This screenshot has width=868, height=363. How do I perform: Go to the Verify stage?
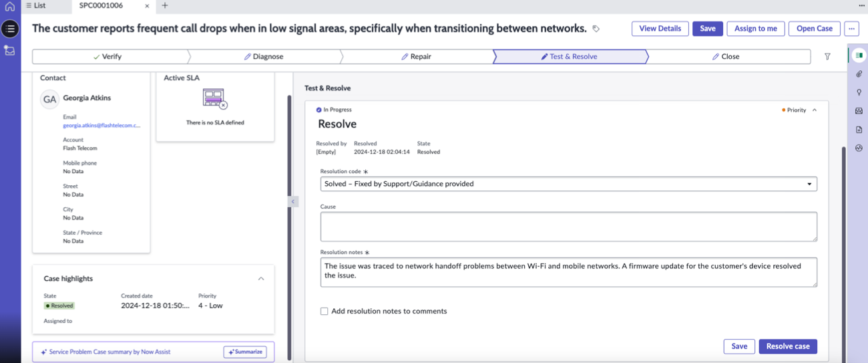click(x=110, y=57)
